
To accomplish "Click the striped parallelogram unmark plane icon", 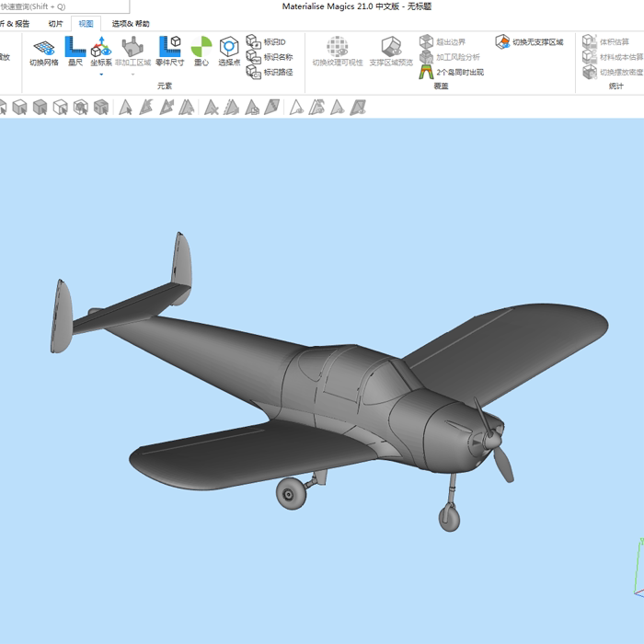I will 272,108.
